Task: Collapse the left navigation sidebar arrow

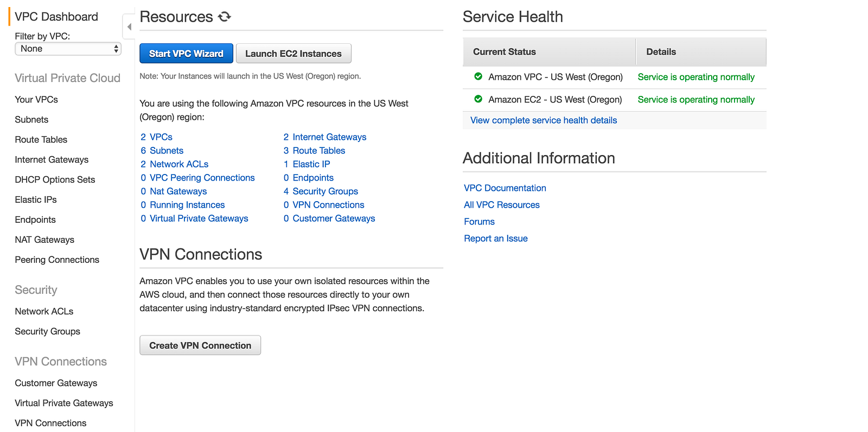Action: (x=129, y=27)
